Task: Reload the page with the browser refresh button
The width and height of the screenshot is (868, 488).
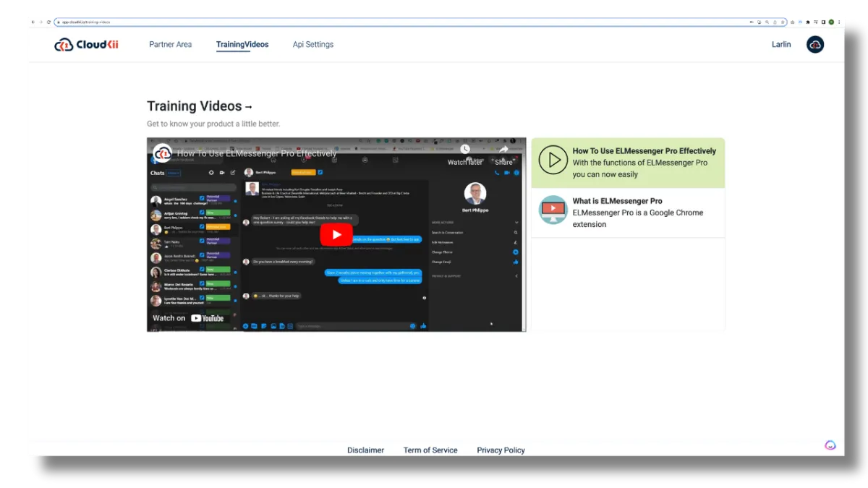Action: pyautogui.click(x=49, y=22)
